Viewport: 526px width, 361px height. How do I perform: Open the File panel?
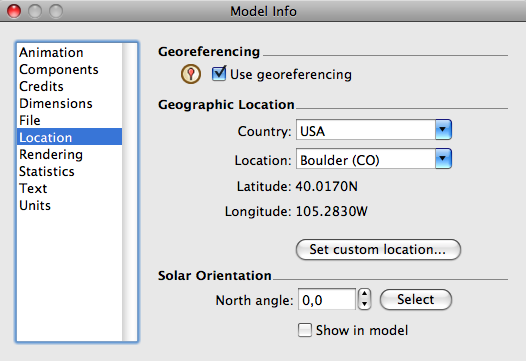pyautogui.click(x=69, y=120)
